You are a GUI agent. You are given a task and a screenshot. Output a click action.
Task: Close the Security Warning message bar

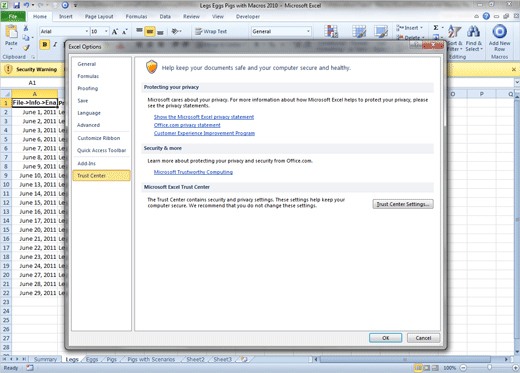[x=514, y=69]
